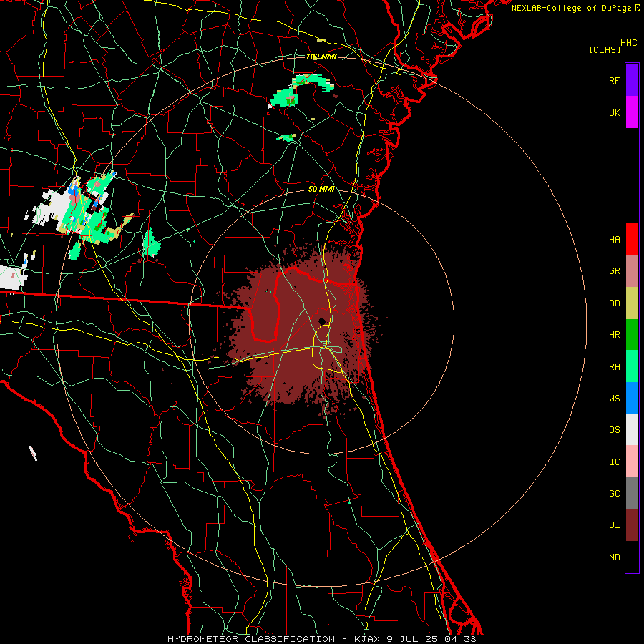The width and height of the screenshot is (644, 644).
Task: Select the IC light pink legend swatch
Action: click(632, 462)
